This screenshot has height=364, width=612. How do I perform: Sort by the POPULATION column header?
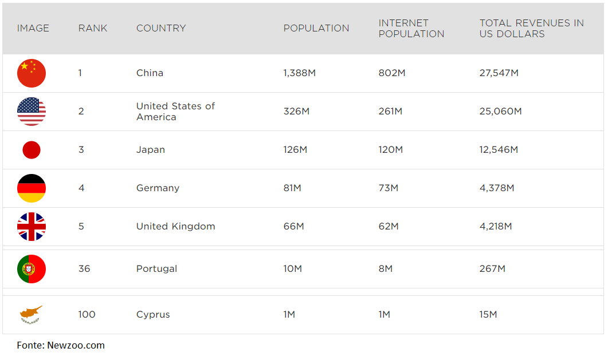316,28
